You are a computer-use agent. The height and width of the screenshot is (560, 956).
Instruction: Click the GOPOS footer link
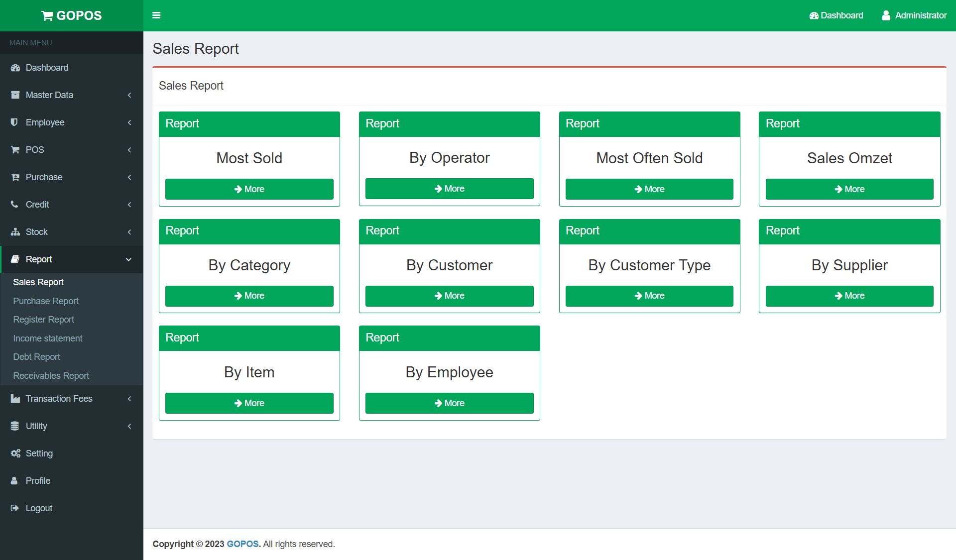tap(242, 544)
